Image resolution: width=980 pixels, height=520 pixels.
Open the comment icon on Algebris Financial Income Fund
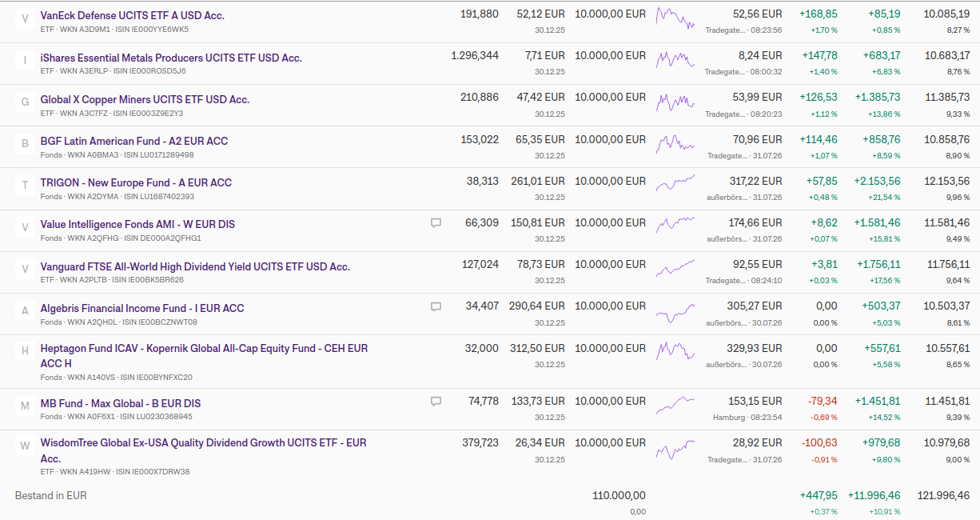[x=436, y=306]
